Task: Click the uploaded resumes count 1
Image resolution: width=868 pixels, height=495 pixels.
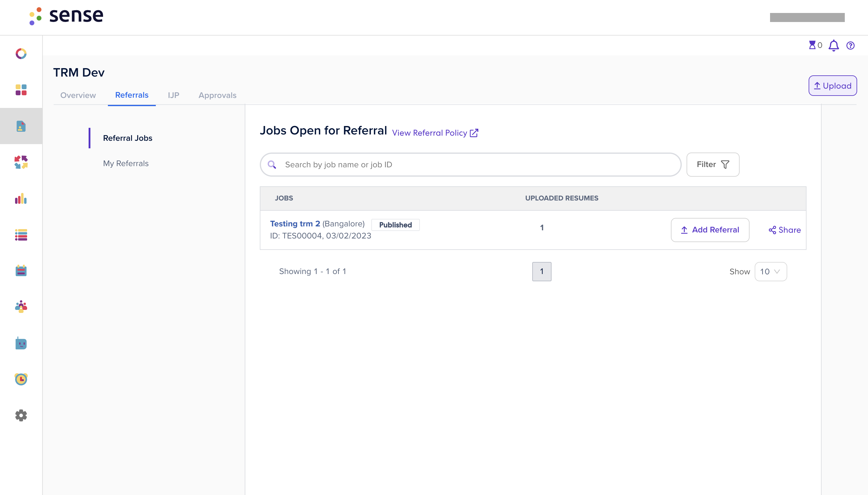Action: coord(542,228)
